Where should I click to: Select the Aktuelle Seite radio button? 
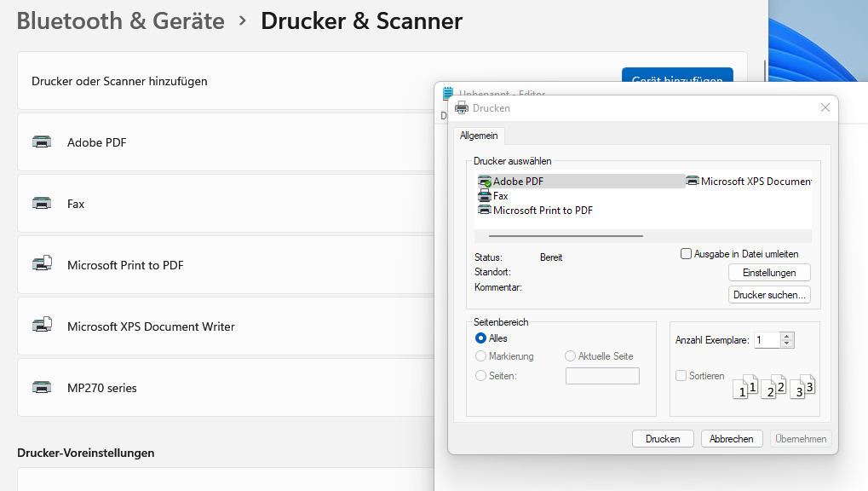click(x=570, y=355)
